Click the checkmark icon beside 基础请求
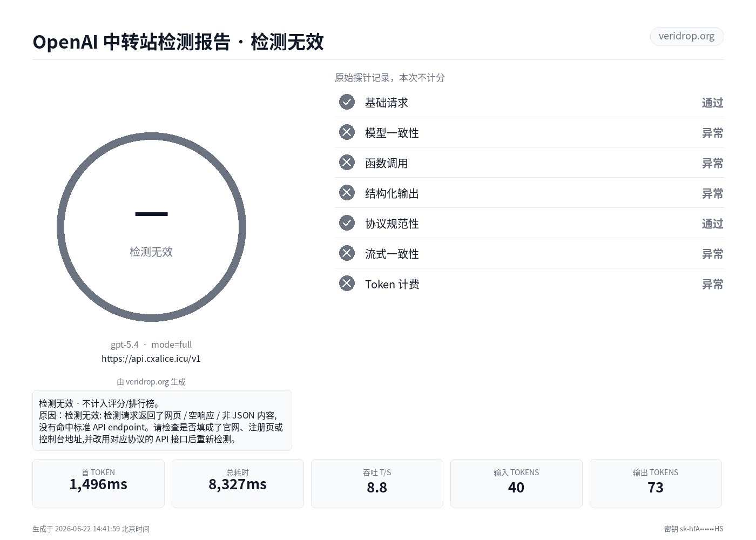756x540 pixels. (x=347, y=102)
